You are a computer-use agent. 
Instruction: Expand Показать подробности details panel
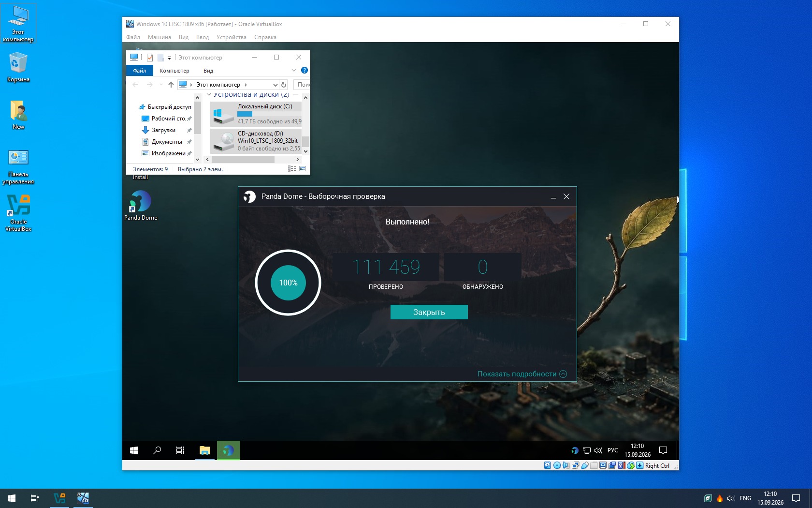click(x=522, y=374)
